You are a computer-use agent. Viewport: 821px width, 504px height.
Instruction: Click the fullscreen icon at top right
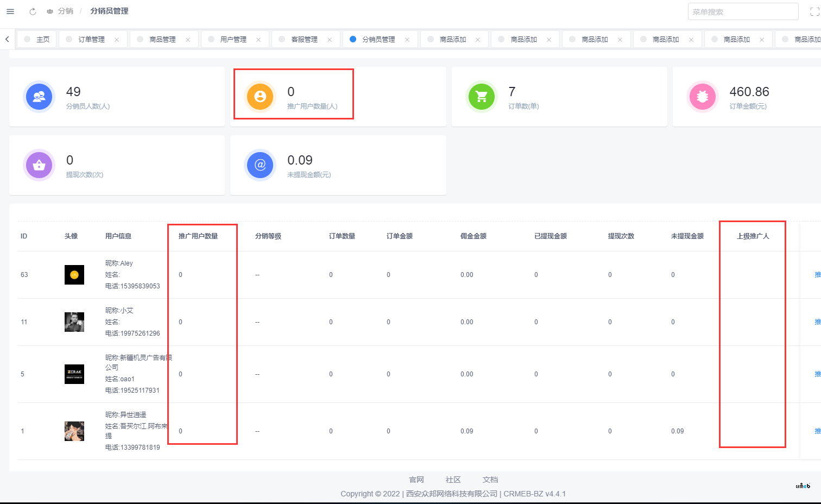coord(814,12)
